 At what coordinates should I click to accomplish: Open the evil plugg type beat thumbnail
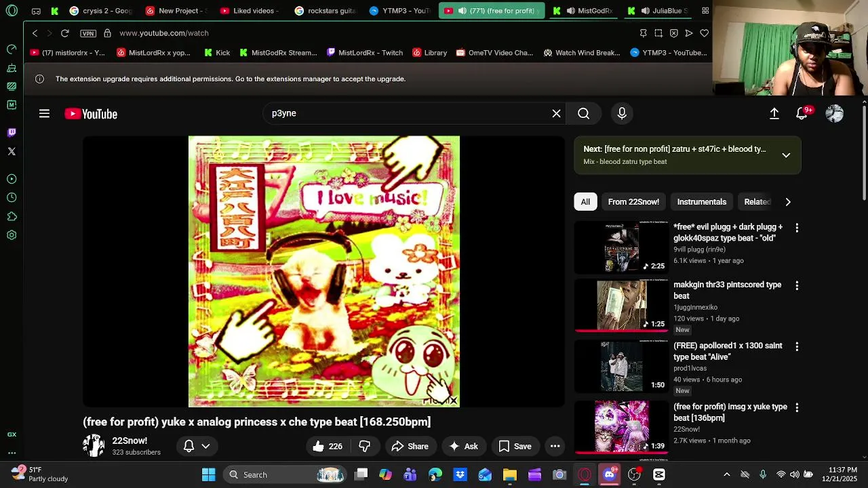pyautogui.click(x=621, y=247)
